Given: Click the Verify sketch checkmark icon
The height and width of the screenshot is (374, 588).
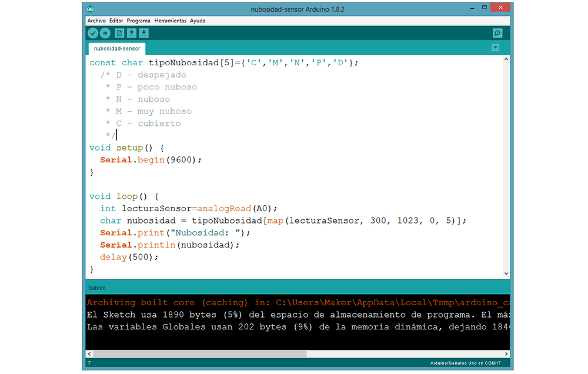Looking at the screenshot, I should [93, 34].
